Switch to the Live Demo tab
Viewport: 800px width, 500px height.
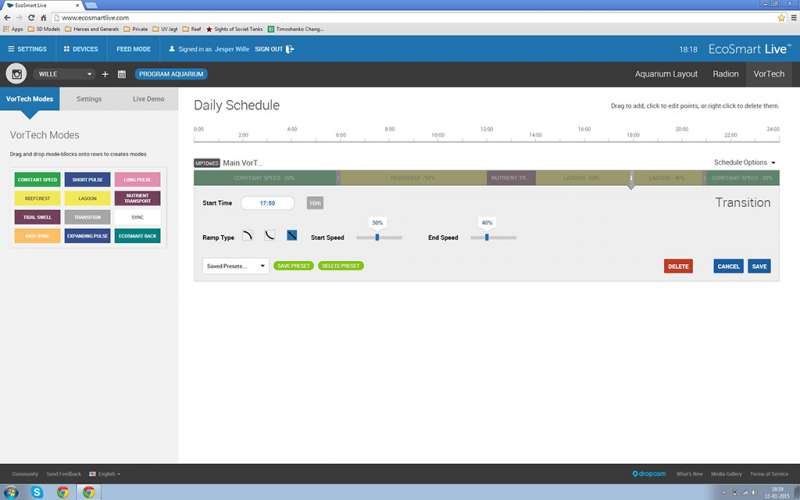coord(148,99)
